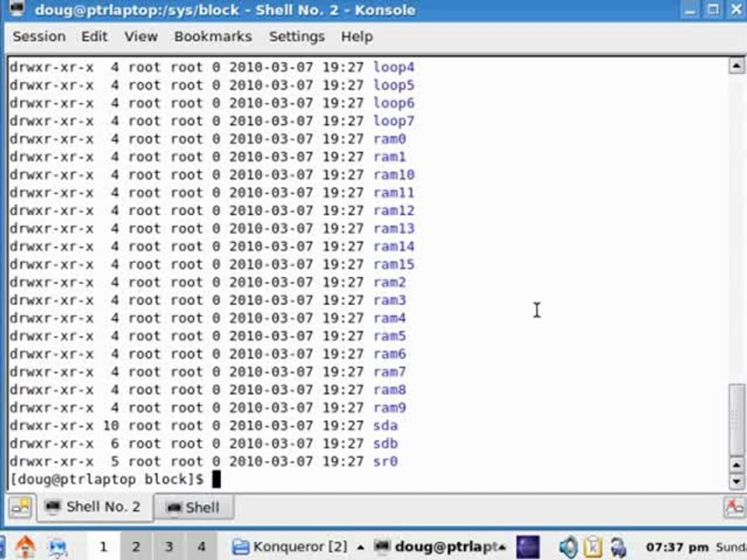The width and height of the screenshot is (747, 560).
Task: Click the Konsole window icon in title bar
Action: [17, 9]
